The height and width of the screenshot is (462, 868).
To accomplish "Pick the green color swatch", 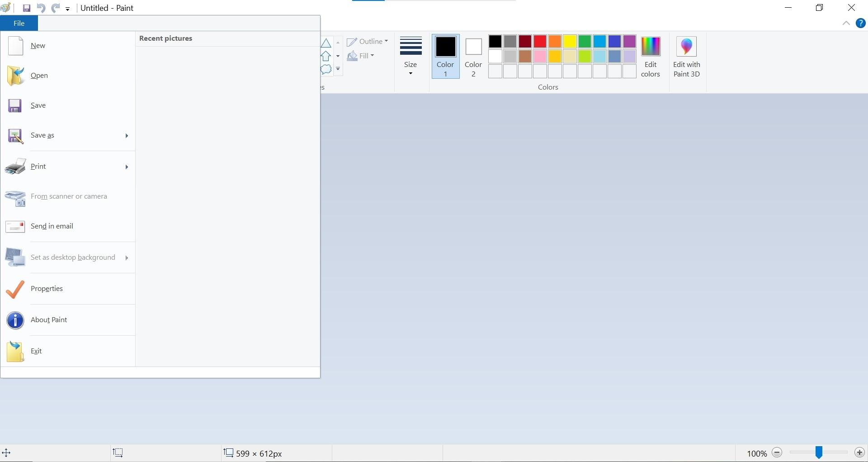I will click(585, 42).
